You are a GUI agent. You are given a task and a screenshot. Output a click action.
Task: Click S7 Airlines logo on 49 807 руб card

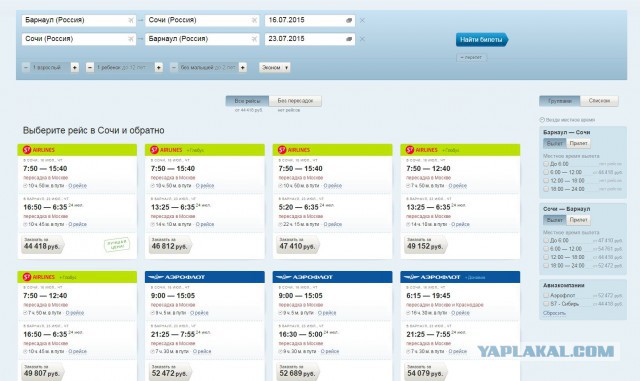tap(39, 277)
